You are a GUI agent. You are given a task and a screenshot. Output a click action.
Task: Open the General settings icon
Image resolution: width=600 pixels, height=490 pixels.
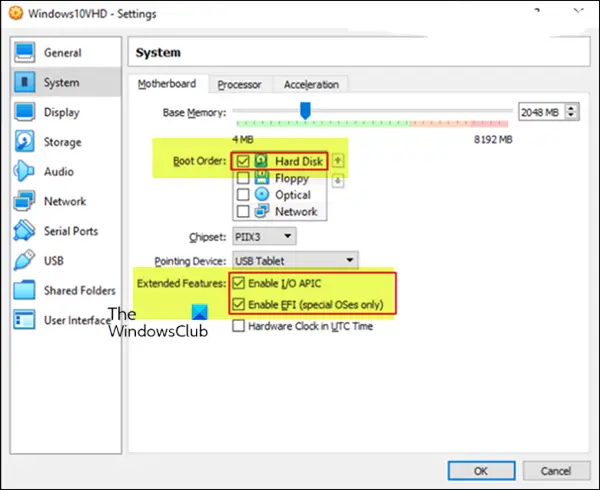coord(24,52)
